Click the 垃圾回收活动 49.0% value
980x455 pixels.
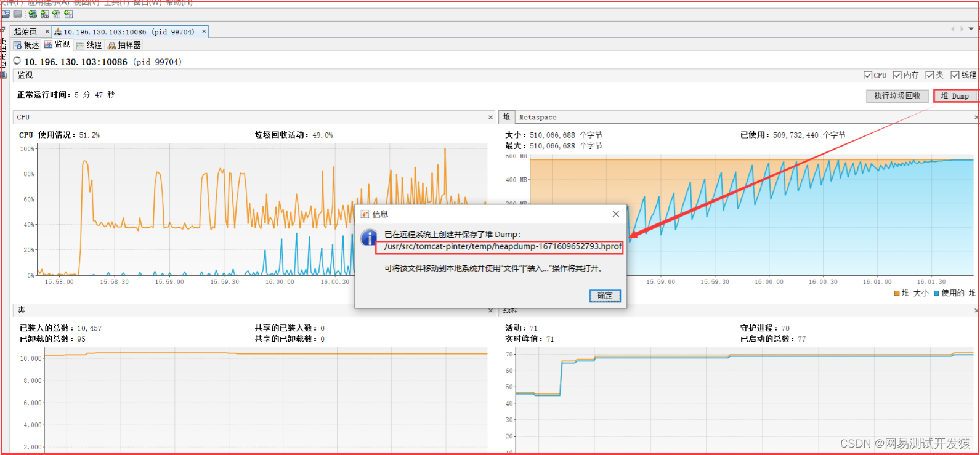pyautogui.click(x=322, y=135)
